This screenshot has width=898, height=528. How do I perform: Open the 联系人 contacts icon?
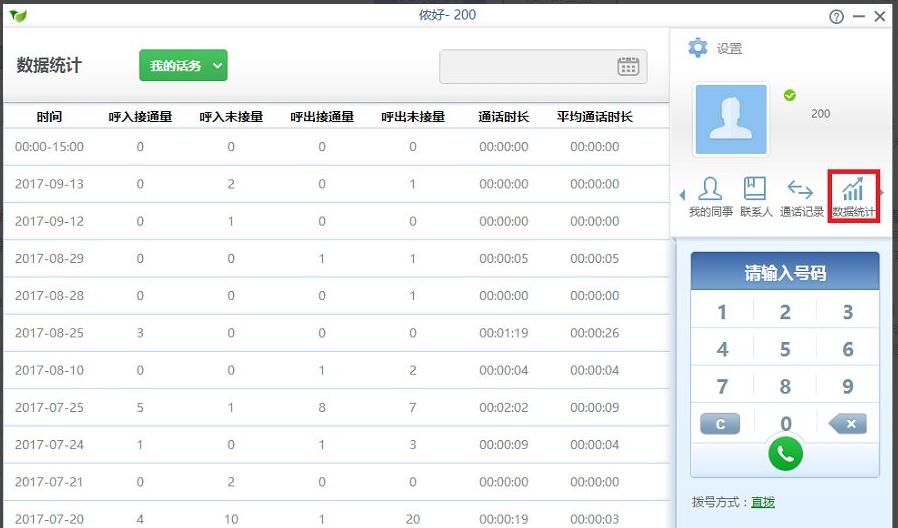pos(754,196)
